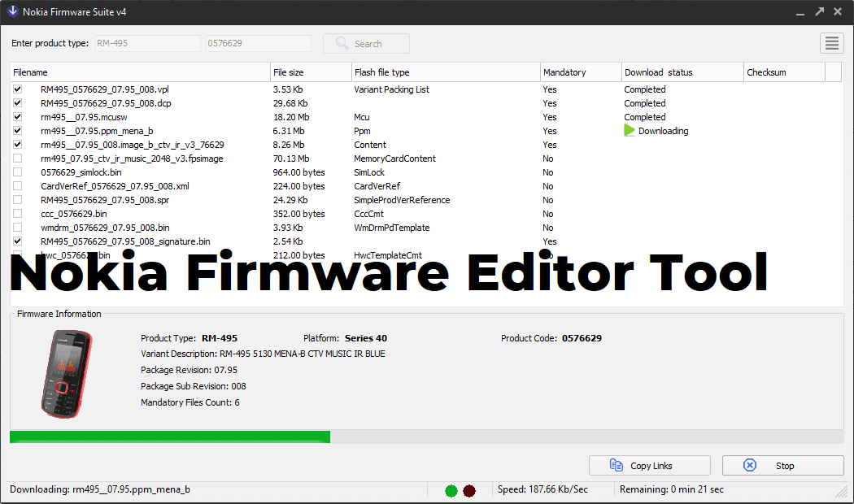Viewport: 854px width, 504px height.
Task: Sort by Download status column header
Action: tap(683, 72)
